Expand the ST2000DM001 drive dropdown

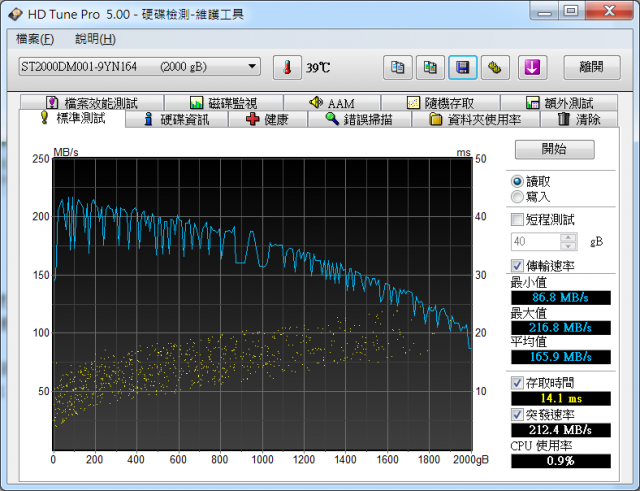(252, 66)
